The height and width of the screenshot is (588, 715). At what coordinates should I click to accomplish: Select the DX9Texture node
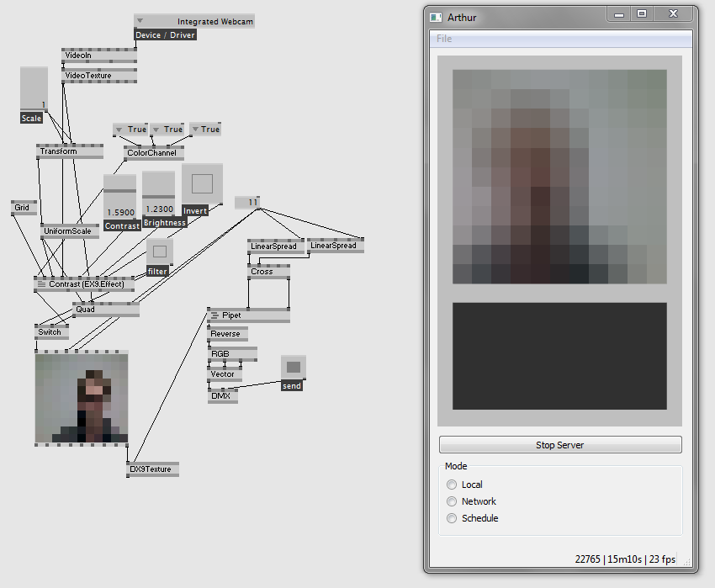[x=152, y=469]
